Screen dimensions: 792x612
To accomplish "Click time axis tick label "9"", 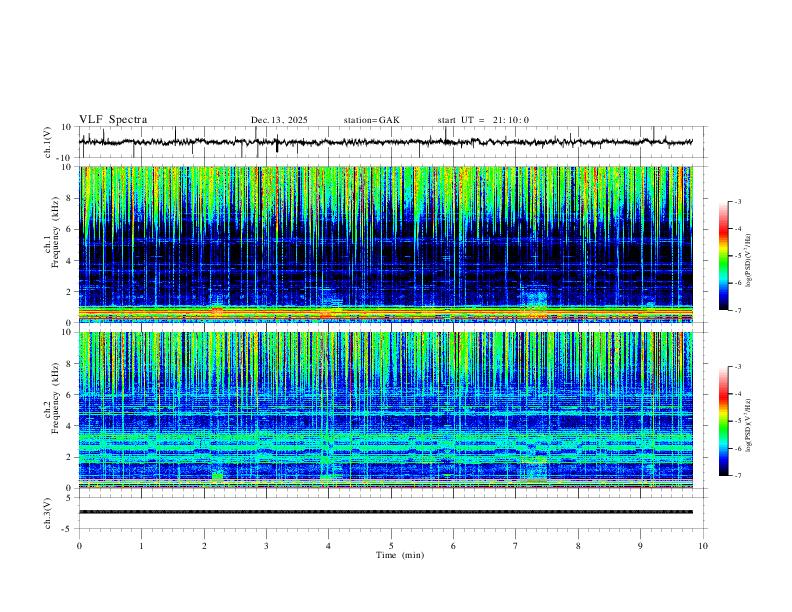I will point(640,546).
